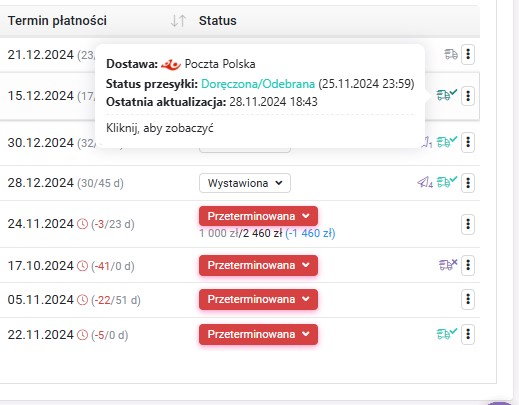Click the 15.12.2024 due date cell
This screenshot has height=405, width=519.
(x=41, y=96)
